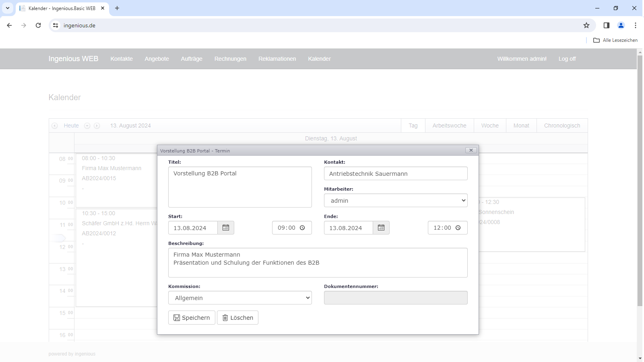Viewport: 644px width, 362px height.
Task: Switch to Tag view
Action: [413, 125]
